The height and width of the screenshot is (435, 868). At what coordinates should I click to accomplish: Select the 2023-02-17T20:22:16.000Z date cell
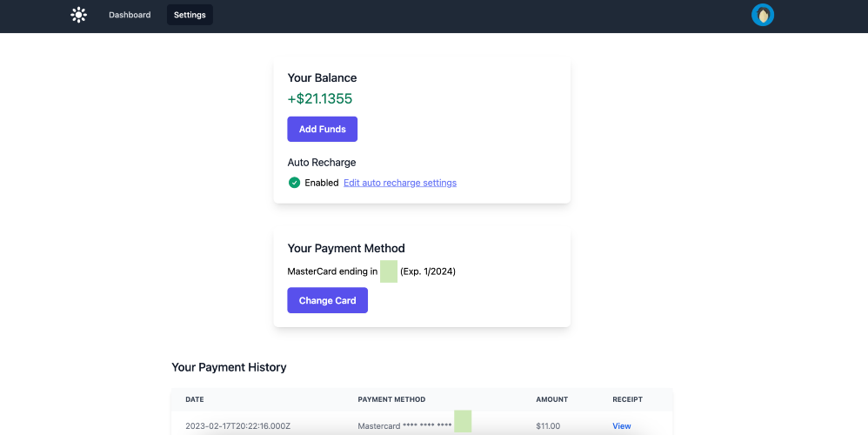click(x=238, y=426)
